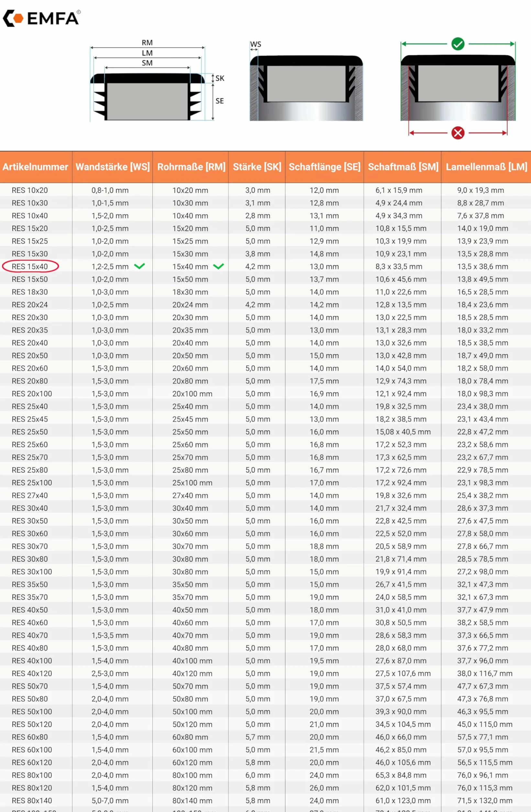The height and width of the screenshot is (812, 531).
Task: Select article RES 60x80
Action: pos(30,737)
